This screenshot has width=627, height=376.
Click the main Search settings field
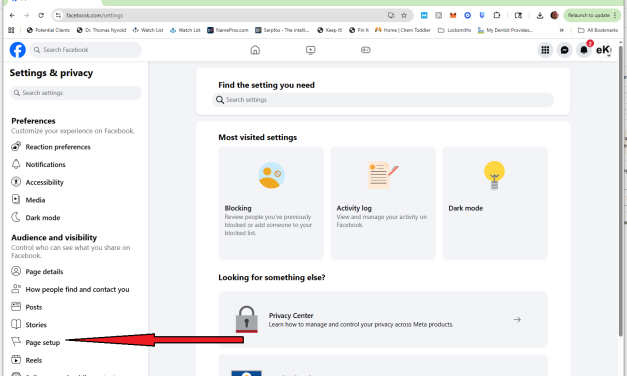pos(383,100)
